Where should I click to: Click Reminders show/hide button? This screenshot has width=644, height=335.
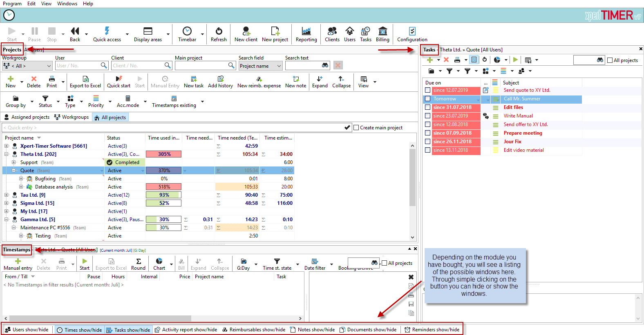432,330
